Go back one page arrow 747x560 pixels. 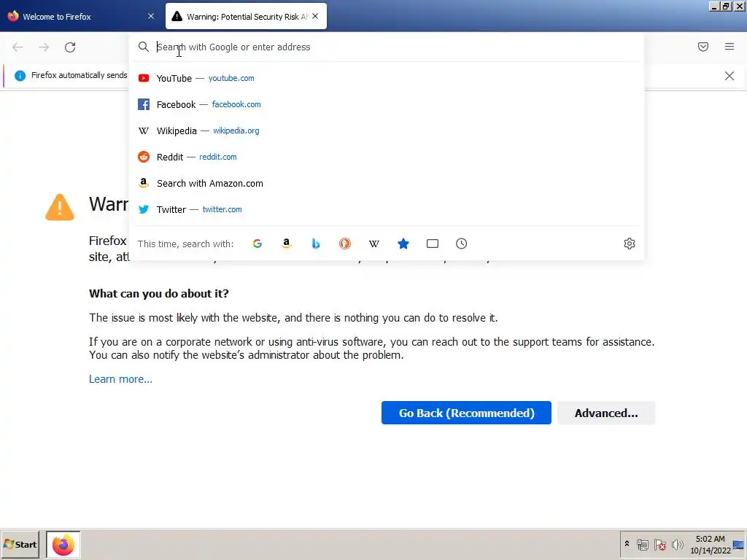pyautogui.click(x=18, y=47)
